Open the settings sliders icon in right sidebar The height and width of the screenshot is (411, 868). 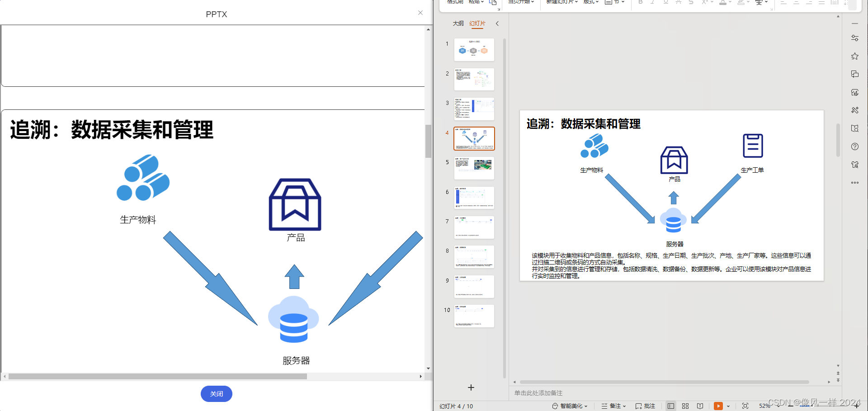click(x=855, y=38)
